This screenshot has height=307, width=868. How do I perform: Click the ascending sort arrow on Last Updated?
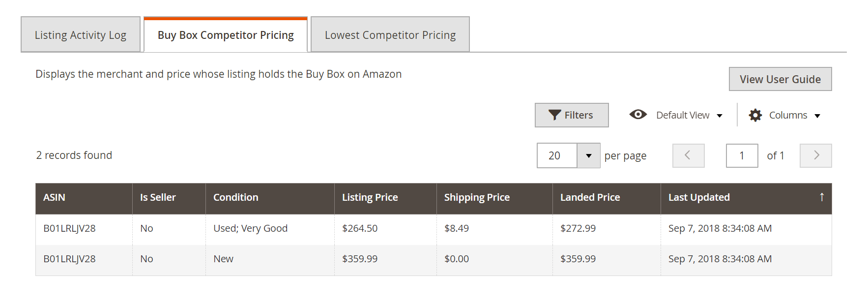822,197
